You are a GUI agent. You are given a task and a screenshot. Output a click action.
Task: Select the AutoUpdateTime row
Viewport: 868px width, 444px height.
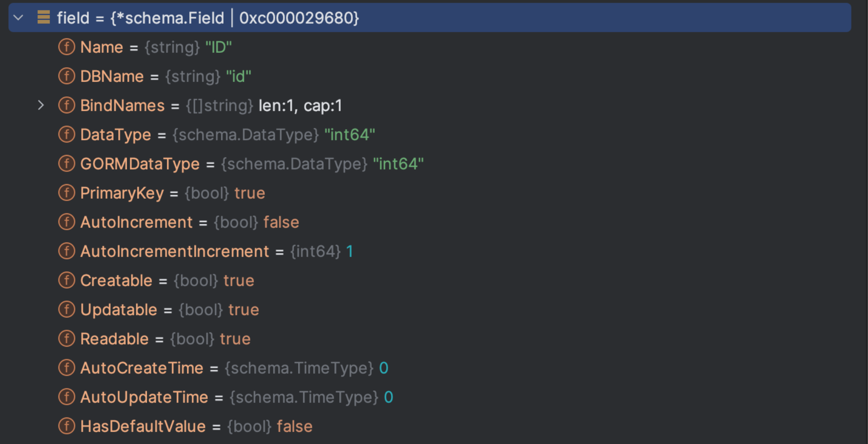[237, 397]
